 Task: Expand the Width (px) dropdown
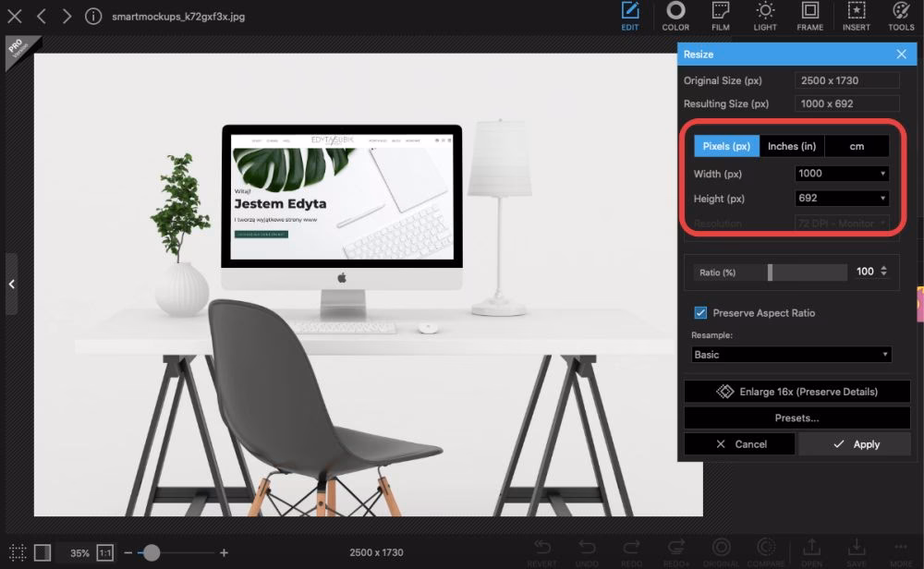click(x=842, y=174)
